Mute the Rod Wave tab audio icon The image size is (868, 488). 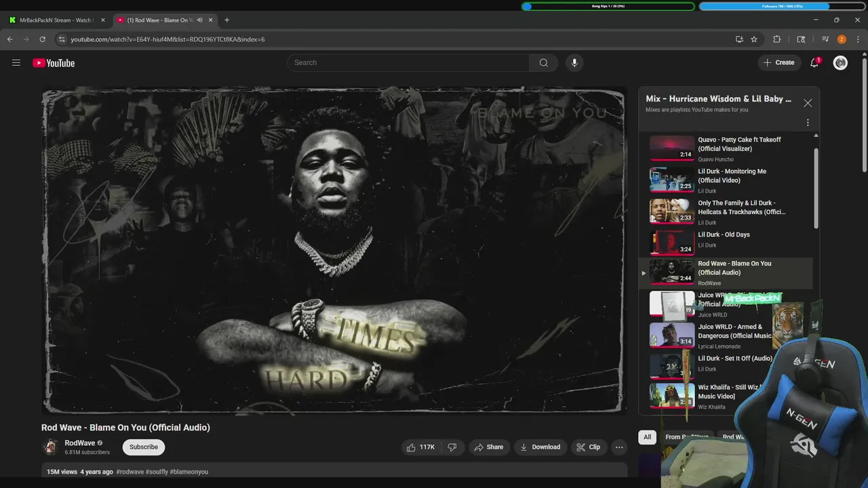tap(199, 20)
